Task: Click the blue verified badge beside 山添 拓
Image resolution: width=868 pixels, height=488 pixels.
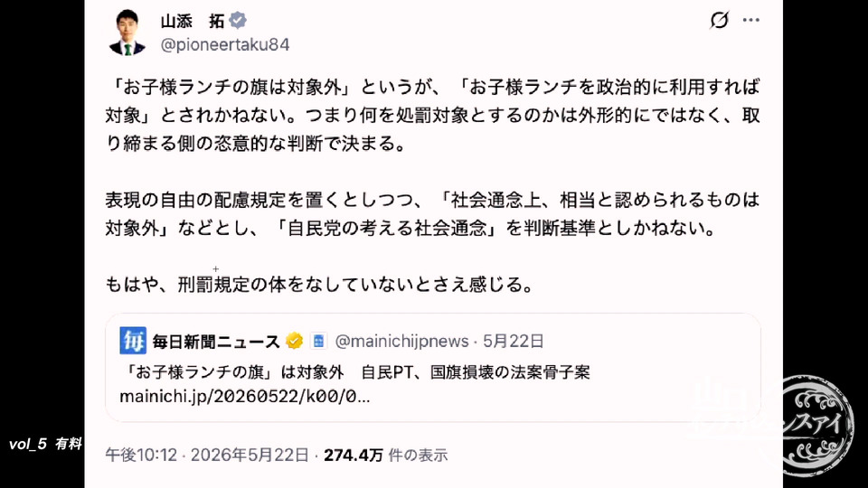Action: click(x=238, y=21)
